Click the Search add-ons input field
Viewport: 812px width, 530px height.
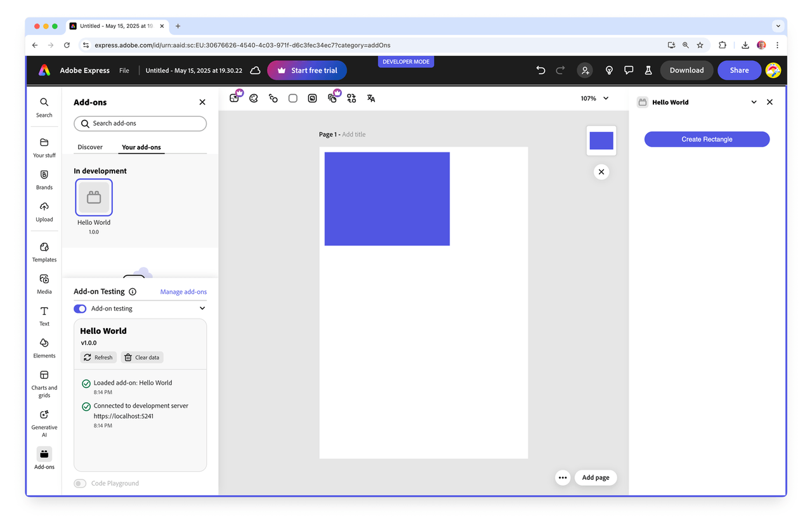tap(140, 123)
